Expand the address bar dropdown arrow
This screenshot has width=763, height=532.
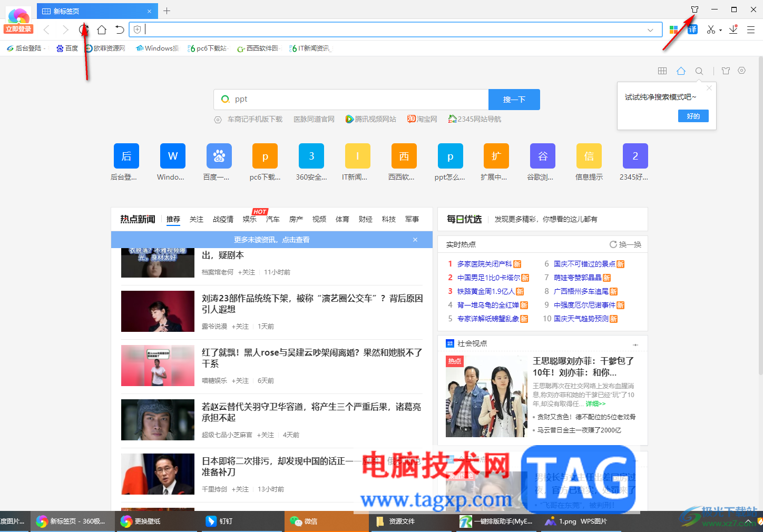[x=650, y=30]
